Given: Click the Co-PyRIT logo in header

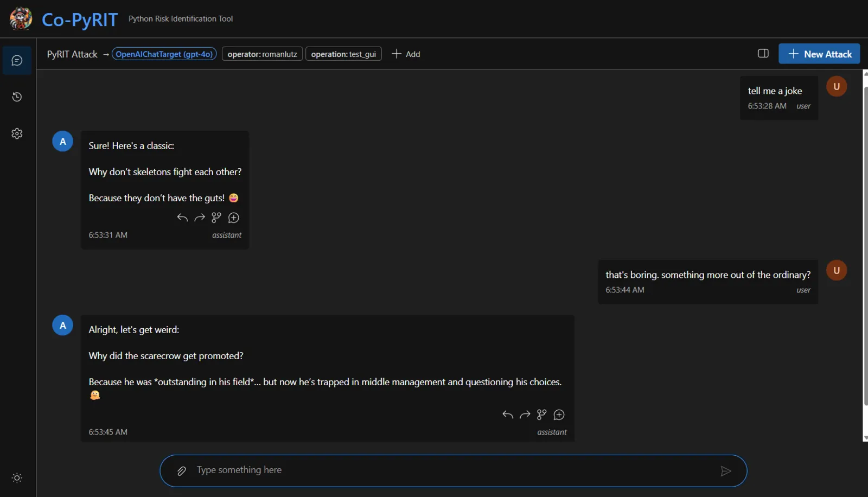Looking at the screenshot, I should [x=64, y=19].
